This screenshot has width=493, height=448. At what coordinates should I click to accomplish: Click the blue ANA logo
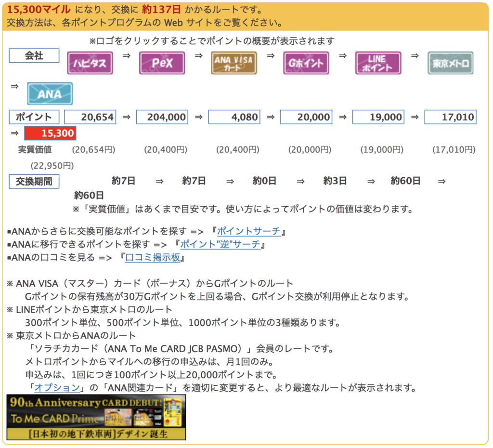pos(50,93)
